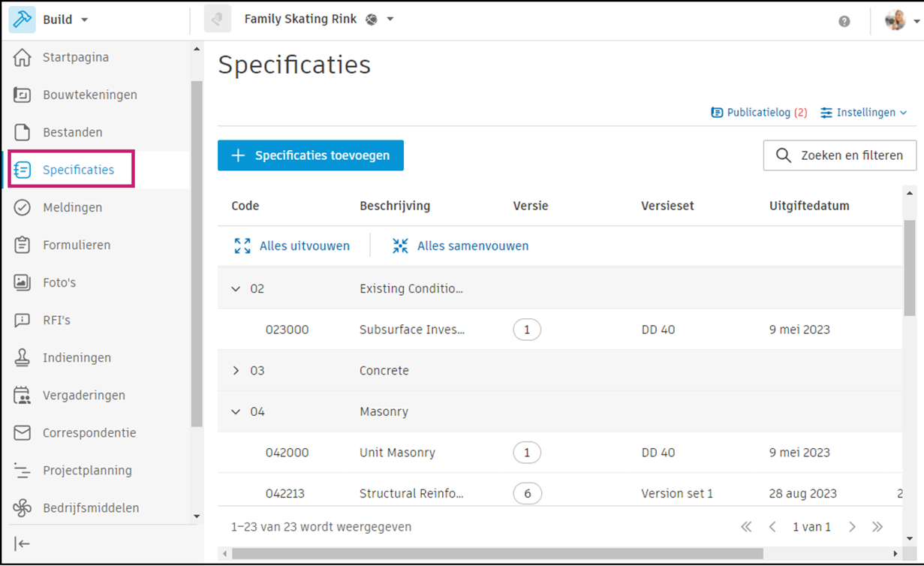
Task: Open the Bedrijfsmiddelen assets icon
Action: [x=23, y=508]
